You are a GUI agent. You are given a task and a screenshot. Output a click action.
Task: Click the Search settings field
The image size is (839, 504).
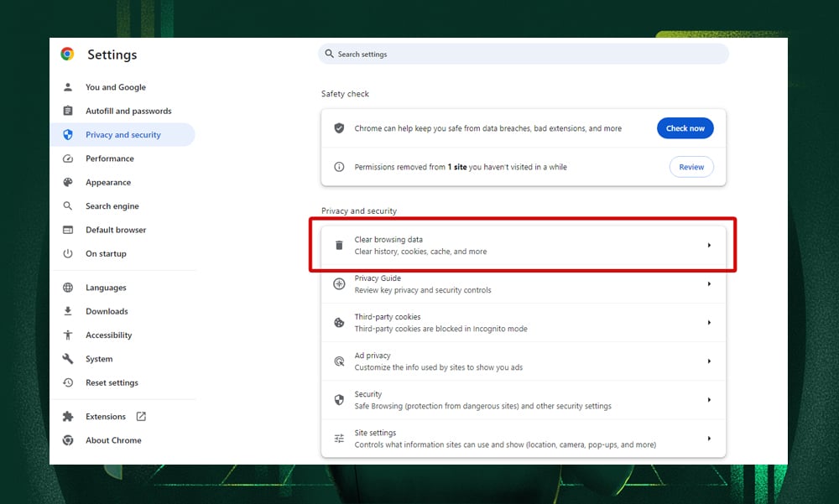[x=524, y=53]
